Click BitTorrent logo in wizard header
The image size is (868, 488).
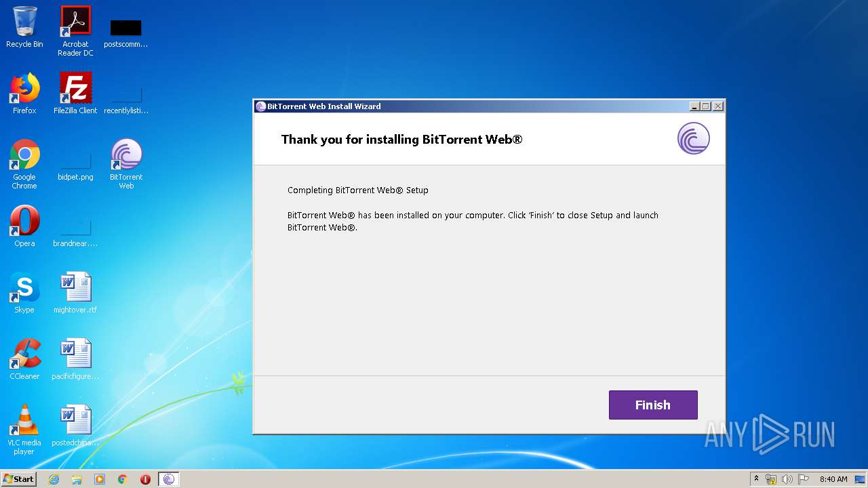(694, 138)
